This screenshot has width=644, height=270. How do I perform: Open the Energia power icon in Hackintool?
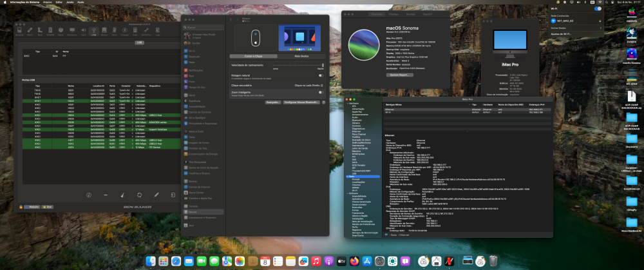click(x=126, y=31)
